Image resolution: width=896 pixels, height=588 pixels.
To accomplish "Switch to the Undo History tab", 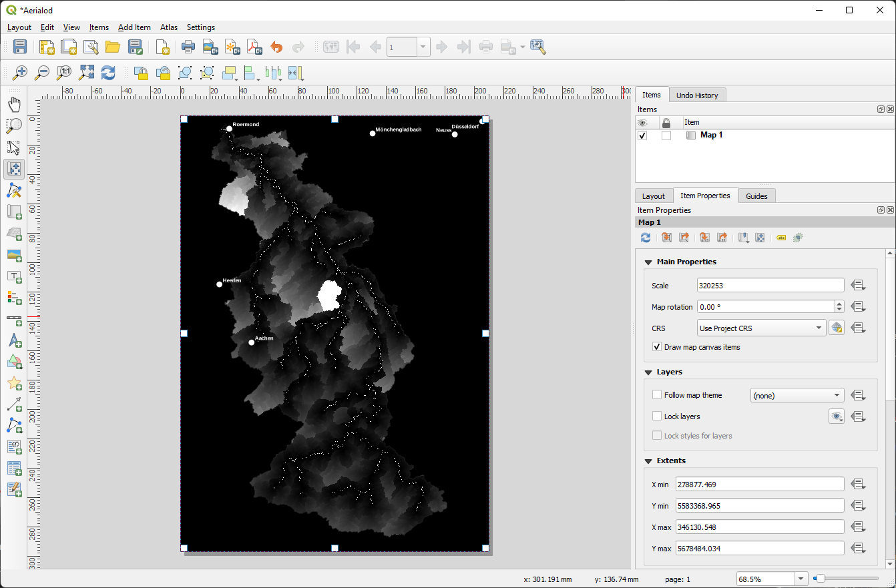I will [x=697, y=95].
